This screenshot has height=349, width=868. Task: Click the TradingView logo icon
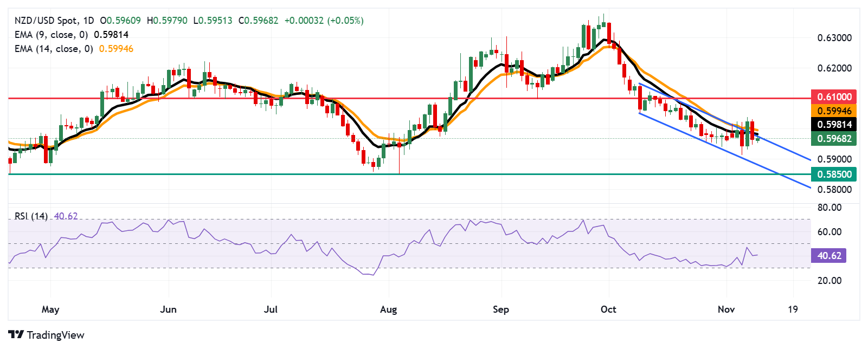coord(16,335)
